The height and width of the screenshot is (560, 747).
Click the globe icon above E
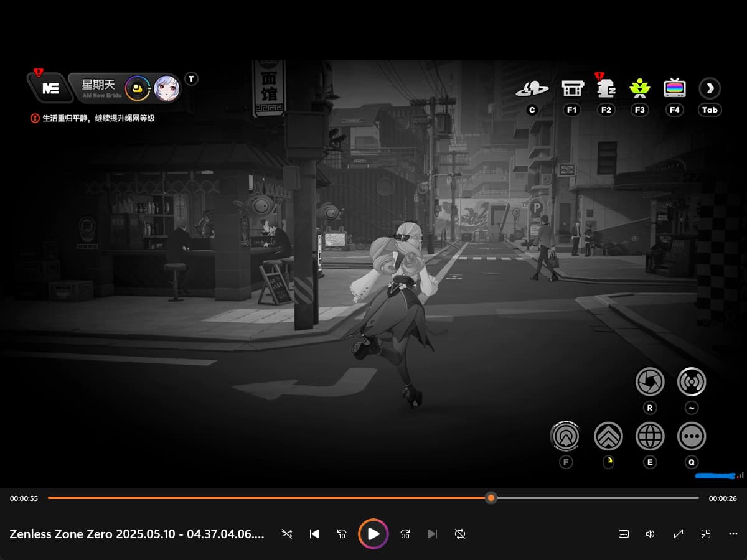649,436
